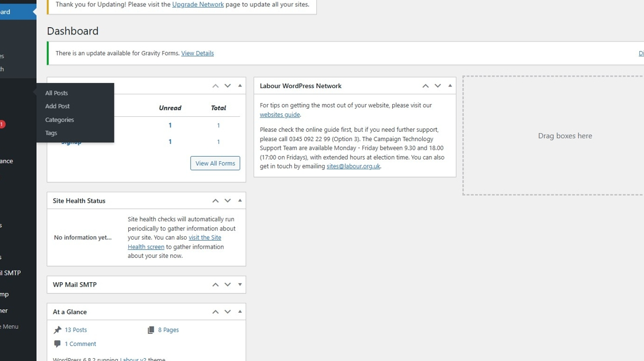644x361 pixels.
Task: Click the Total column header
Action: [x=218, y=108]
